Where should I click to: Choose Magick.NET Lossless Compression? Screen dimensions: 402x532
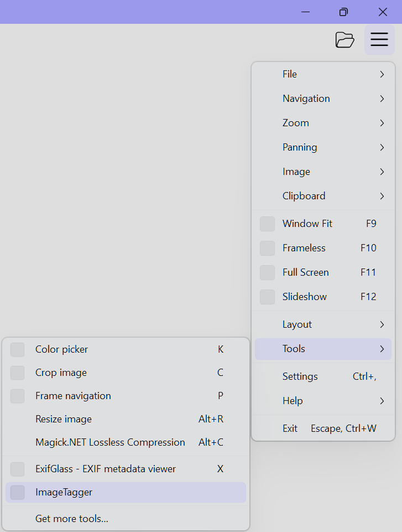point(110,442)
